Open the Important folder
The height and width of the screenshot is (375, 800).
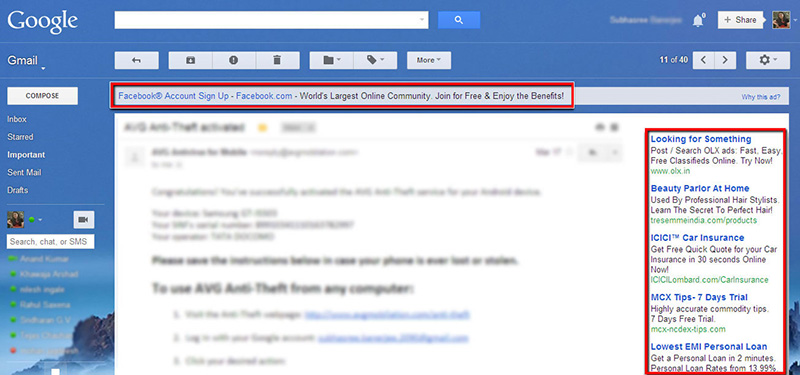tap(26, 155)
